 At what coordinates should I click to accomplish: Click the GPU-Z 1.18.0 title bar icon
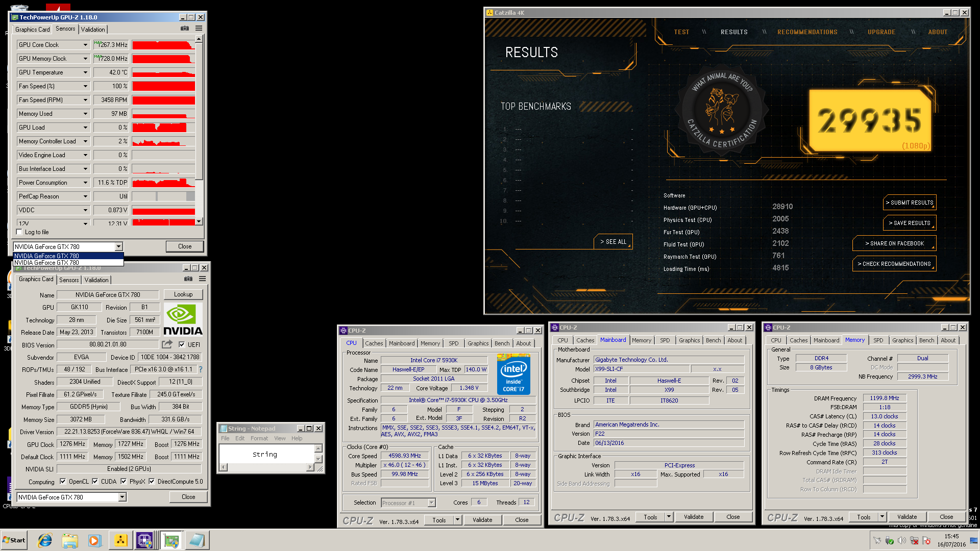(15, 17)
